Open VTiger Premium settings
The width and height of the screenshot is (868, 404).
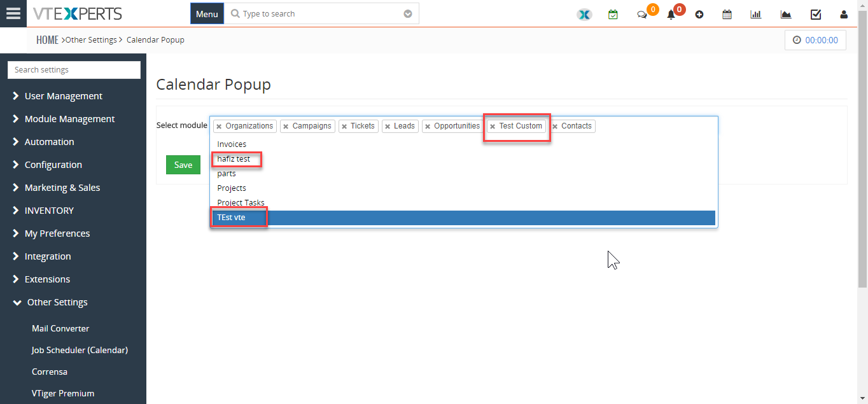(x=63, y=393)
